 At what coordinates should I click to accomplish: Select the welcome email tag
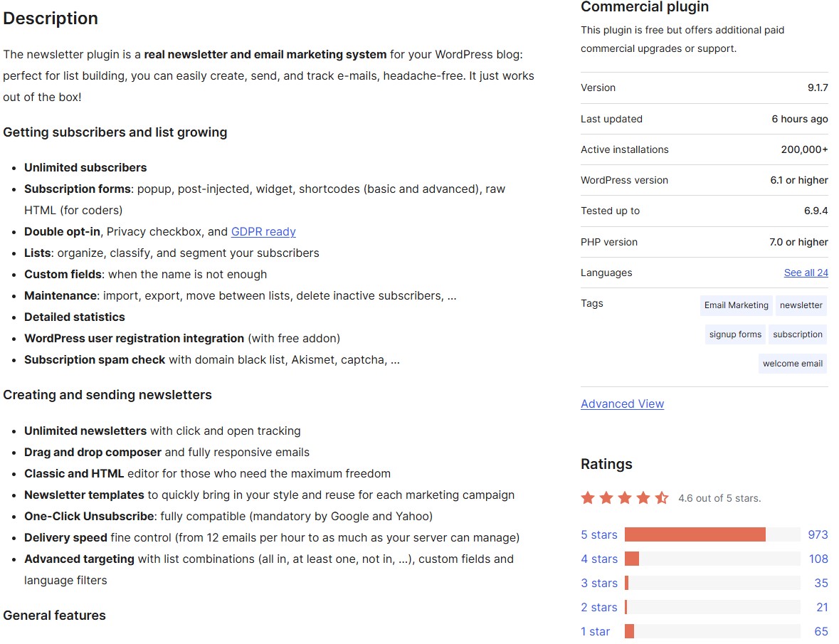pyautogui.click(x=792, y=363)
